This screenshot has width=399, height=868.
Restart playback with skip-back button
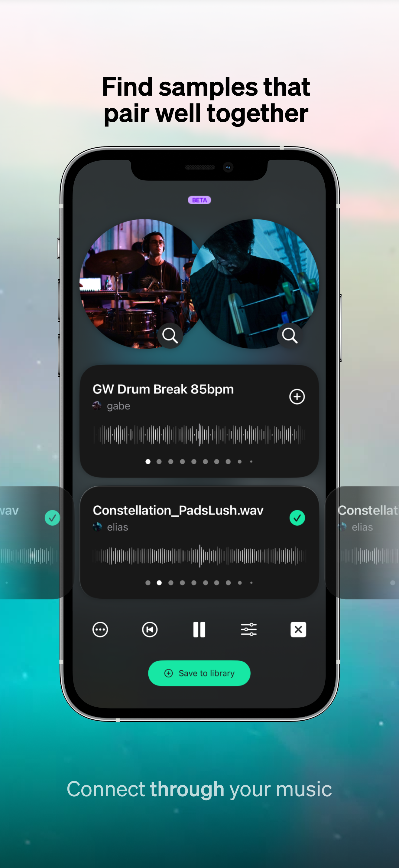tap(150, 630)
